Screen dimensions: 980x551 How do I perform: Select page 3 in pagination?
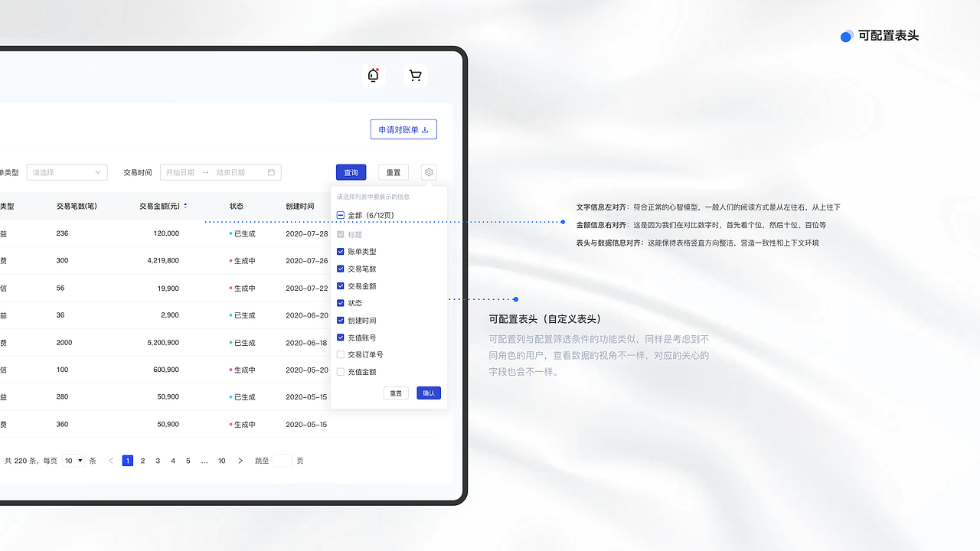pos(158,461)
